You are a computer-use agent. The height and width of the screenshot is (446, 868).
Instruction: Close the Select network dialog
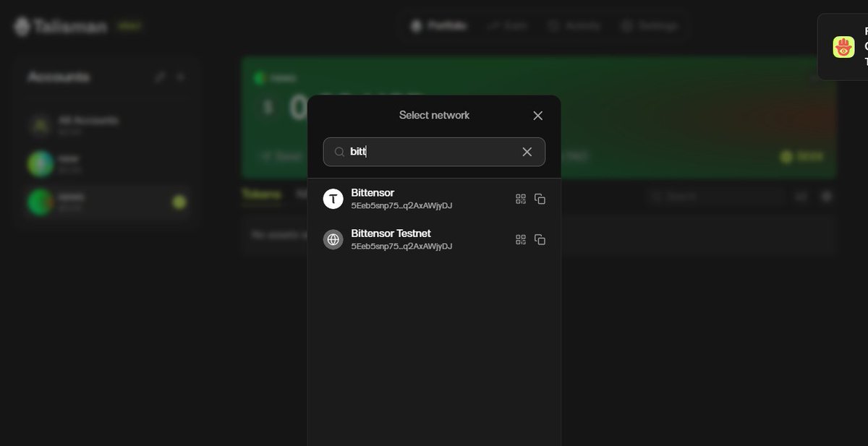pos(537,116)
